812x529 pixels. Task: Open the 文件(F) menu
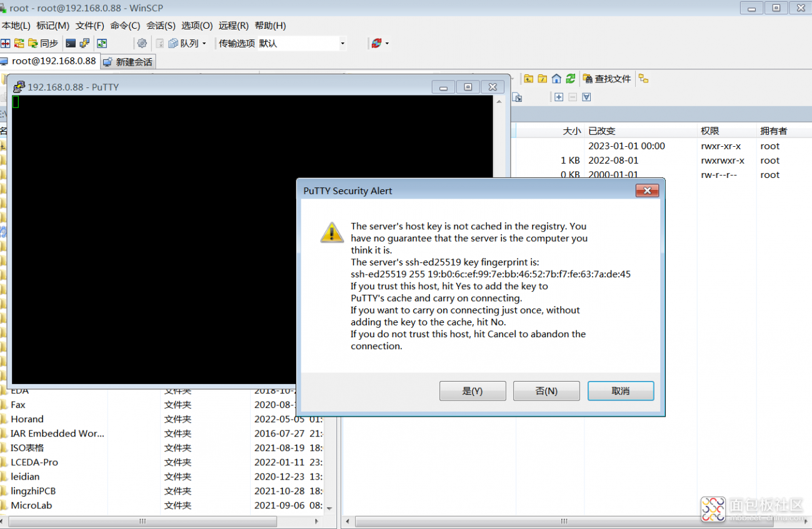coord(90,26)
